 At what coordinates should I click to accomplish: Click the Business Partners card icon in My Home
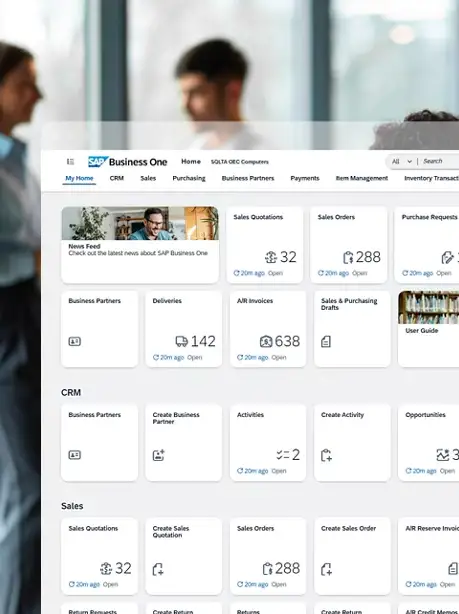pos(75,341)
